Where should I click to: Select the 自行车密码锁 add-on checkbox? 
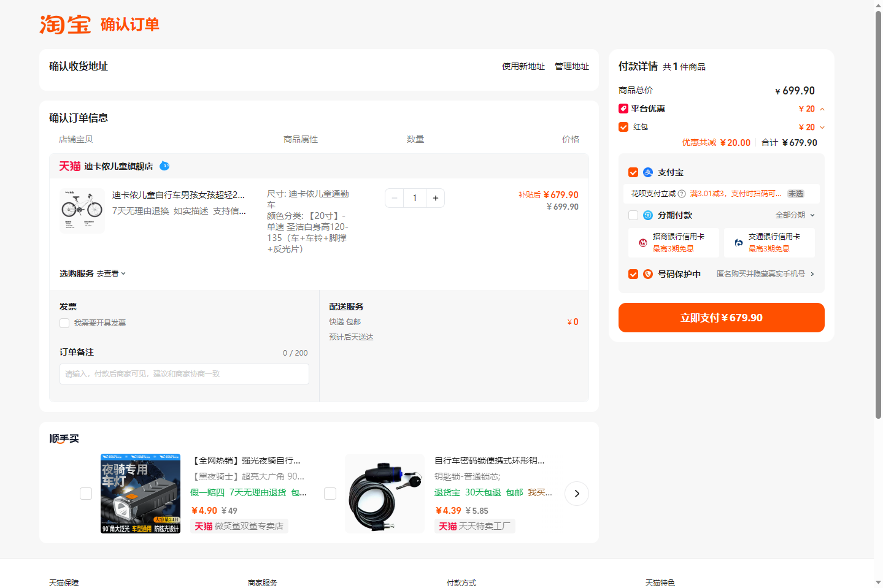(x=330, y=494)
